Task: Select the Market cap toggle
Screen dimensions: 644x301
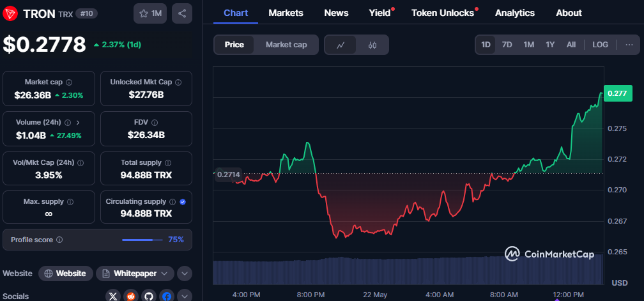Action: (286, 45)
